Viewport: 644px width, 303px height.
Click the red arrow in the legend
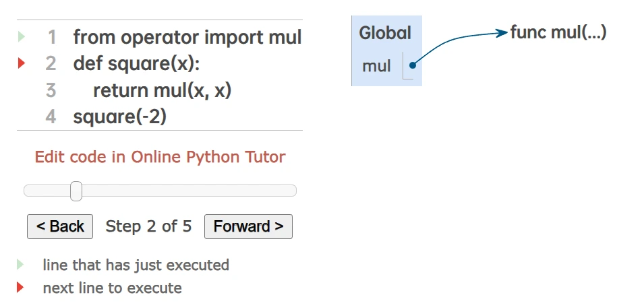click(x=20, y=288)
